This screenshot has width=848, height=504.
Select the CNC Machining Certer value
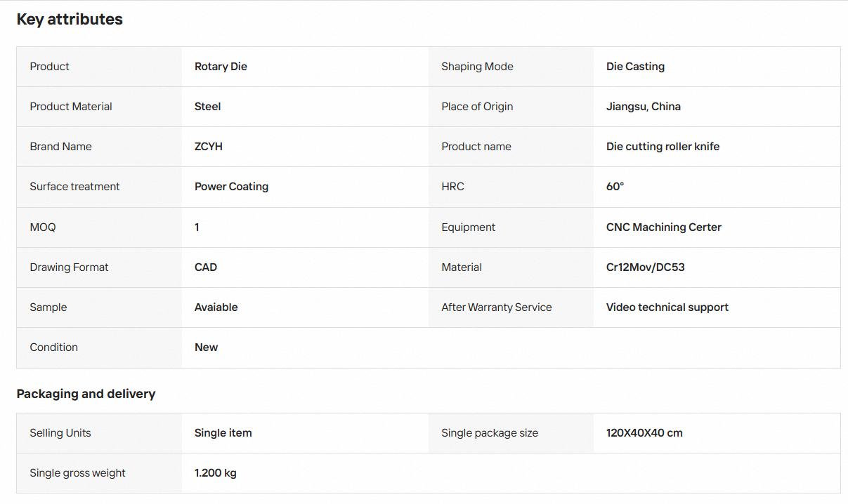(663, 227)
